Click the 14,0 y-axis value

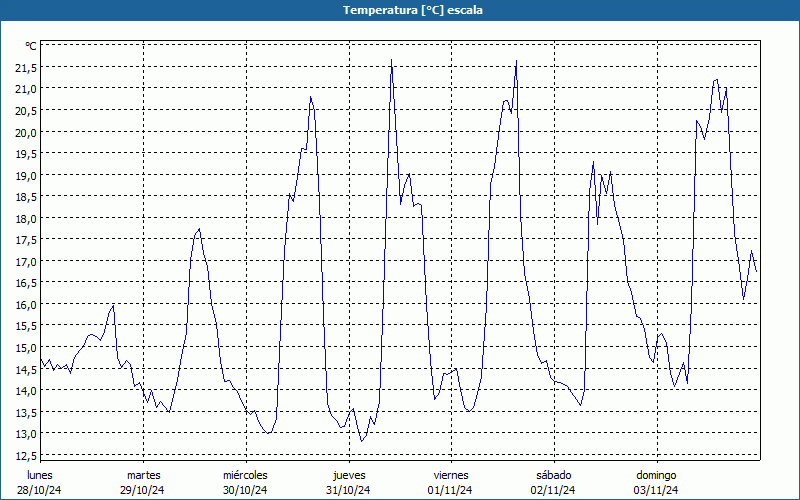tap(26, 390)
